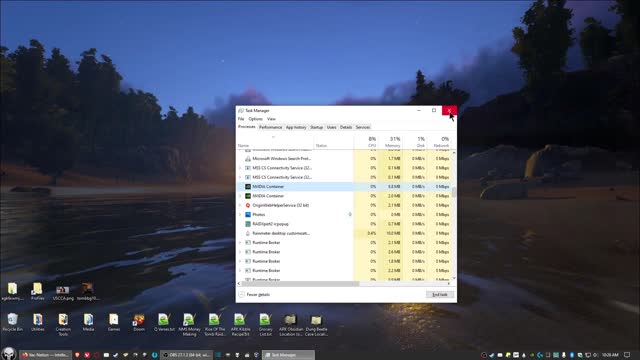
Task: Open the File menu in Task Manager
Action: 241,119
